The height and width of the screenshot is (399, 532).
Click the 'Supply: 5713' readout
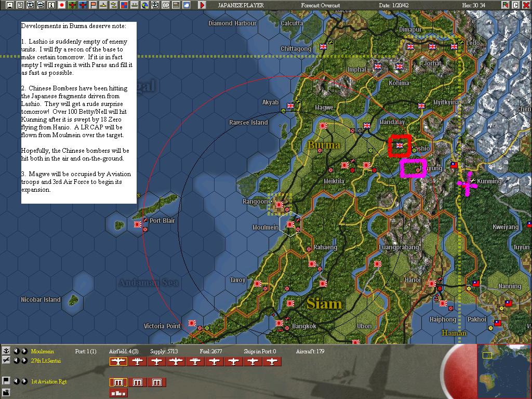(x=164, y=351)
